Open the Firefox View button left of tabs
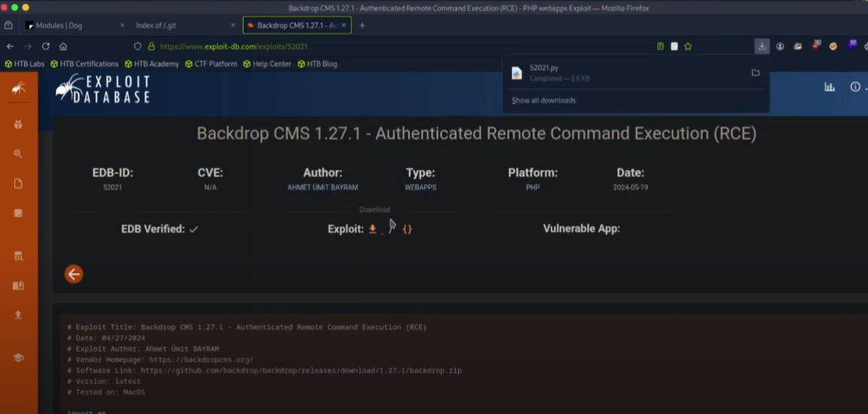This screenshot has width=868, height=414. [8, 25]
